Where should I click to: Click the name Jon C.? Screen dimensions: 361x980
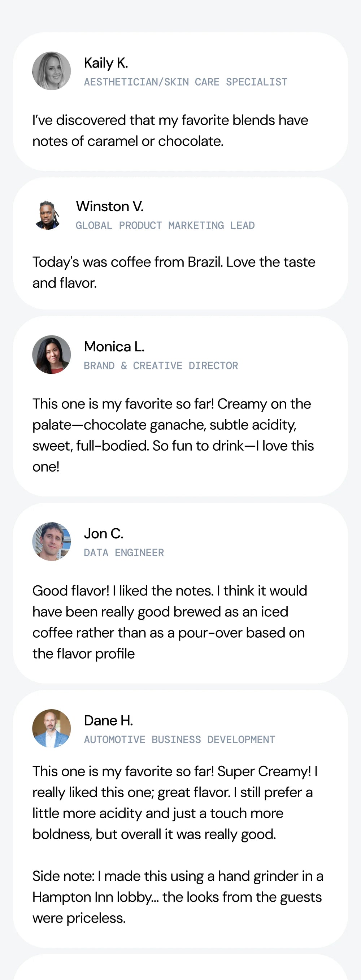pyautogui.click(x=104, y=533)
